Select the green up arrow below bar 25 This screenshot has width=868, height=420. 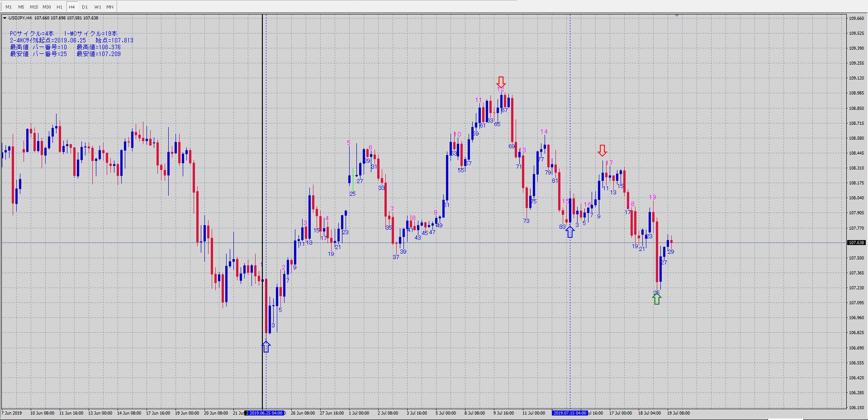tap(657, 299)
